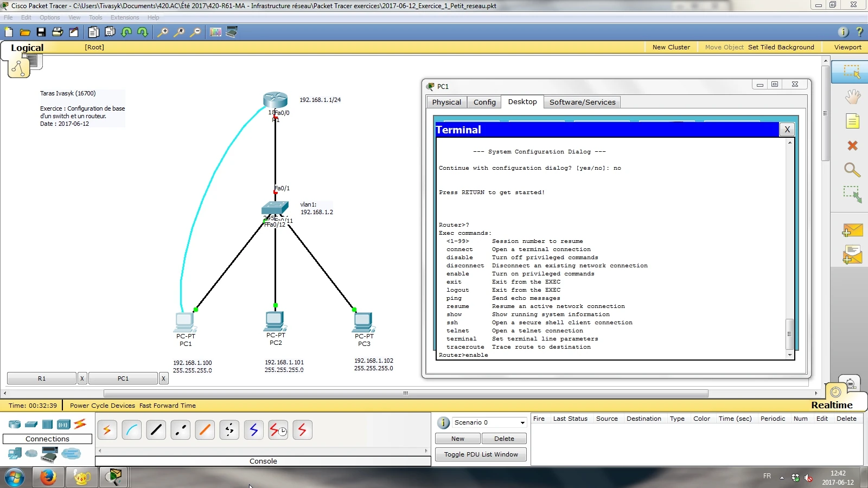Screen dimensions: 868x488
Task: Undo with the left green arrow icon
Action: (x=126, y=32)
